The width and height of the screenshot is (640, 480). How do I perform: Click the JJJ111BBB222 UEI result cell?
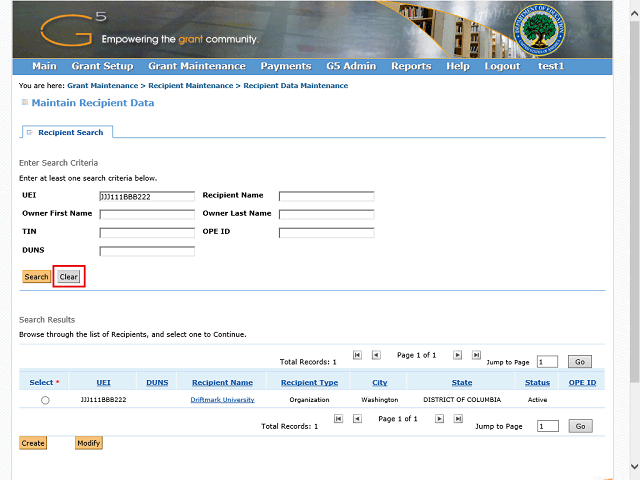coord(103,400)
